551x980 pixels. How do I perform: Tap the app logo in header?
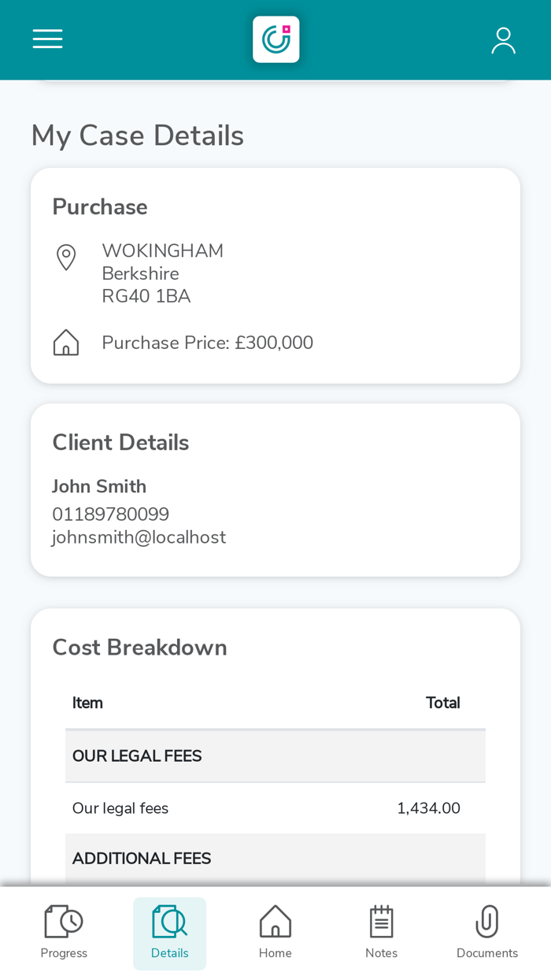click(x=275, y=39)
